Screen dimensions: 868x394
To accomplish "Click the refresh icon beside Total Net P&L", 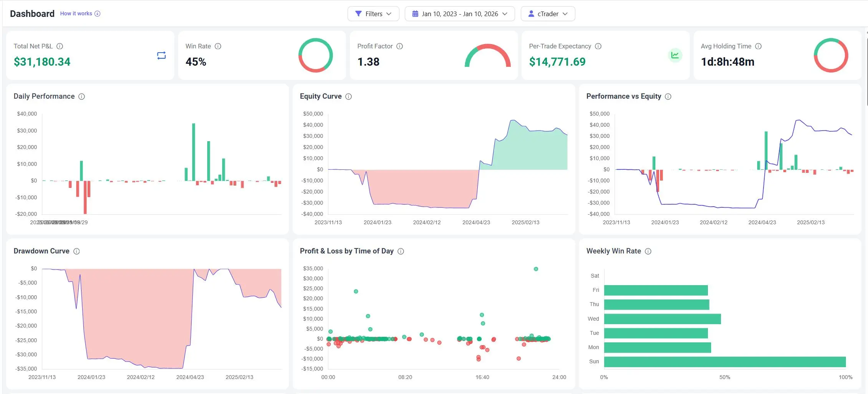I will 161,55.
